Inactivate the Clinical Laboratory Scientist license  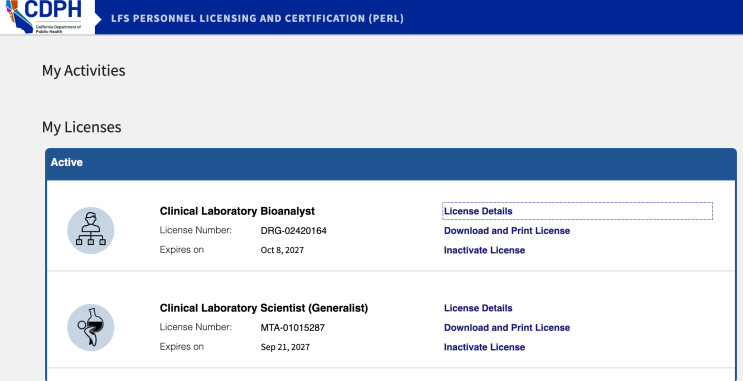pyautogui.click(x=484, y=347)
